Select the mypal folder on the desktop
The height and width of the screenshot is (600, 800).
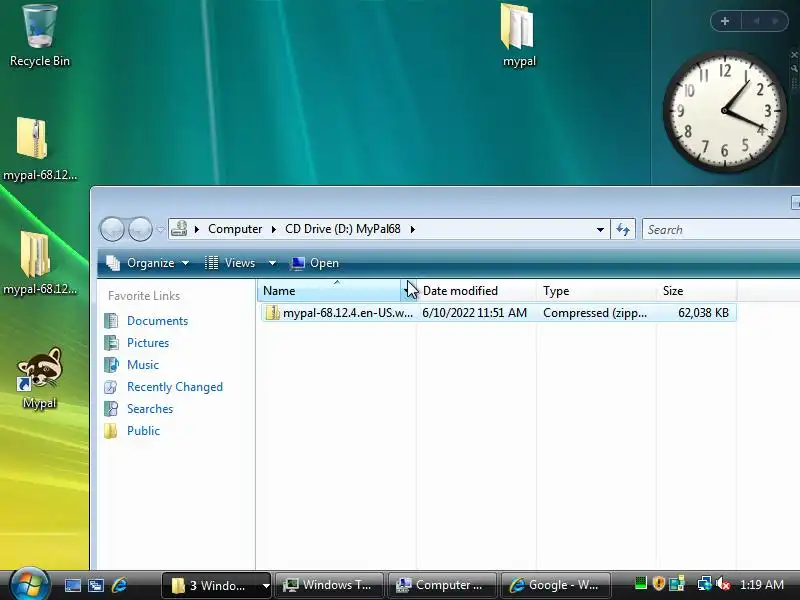point(519,36)
